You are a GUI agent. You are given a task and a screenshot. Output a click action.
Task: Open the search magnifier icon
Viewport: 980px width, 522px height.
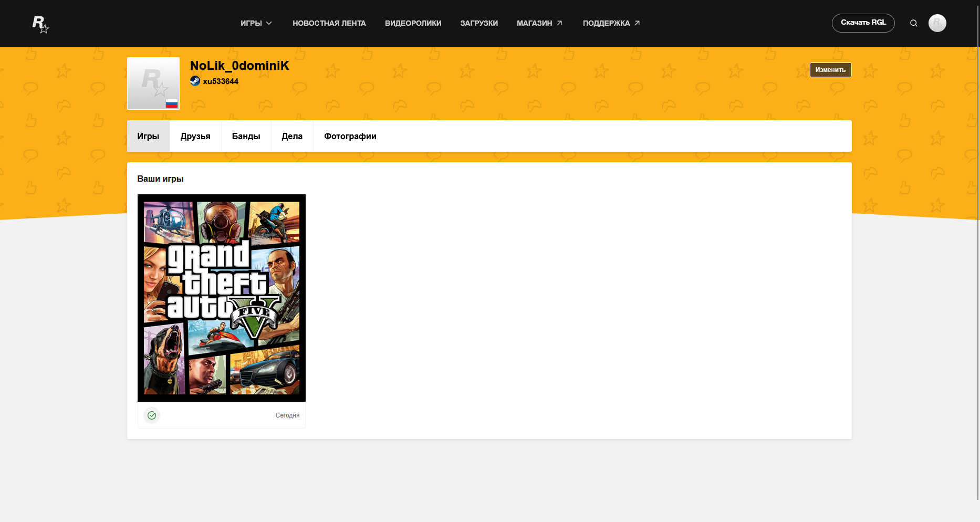point(914,23)
